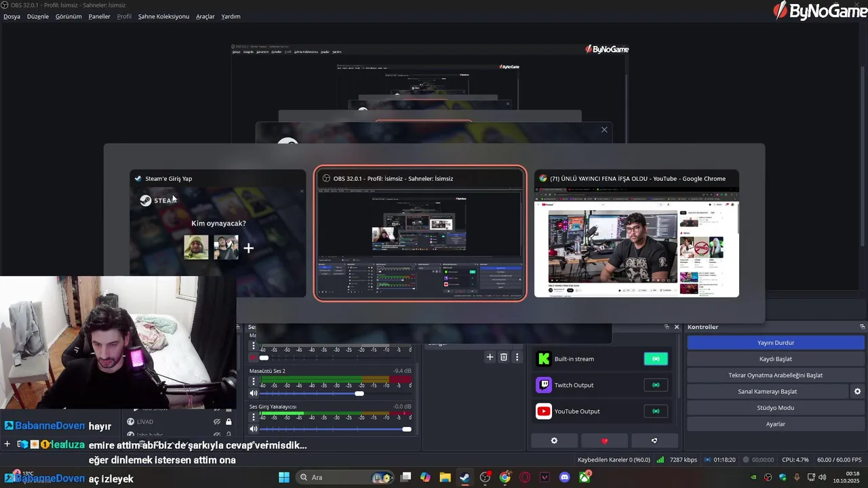Undock the Kontroller panel with float icon
The height and width of the screenshot is (488, 868).
pyautogui.click(x=862, y=327)
